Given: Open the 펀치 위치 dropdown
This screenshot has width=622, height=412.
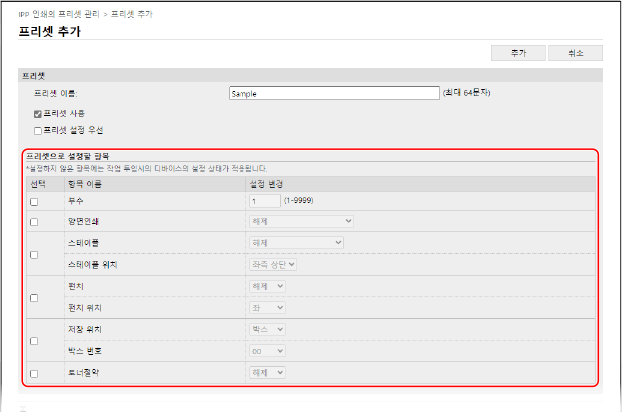Looking at the screenshot, I should coord(267,308).
